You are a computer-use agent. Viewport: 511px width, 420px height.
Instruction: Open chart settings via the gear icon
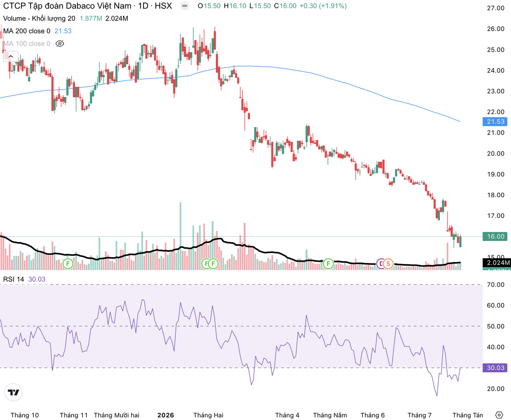[499, 415]
